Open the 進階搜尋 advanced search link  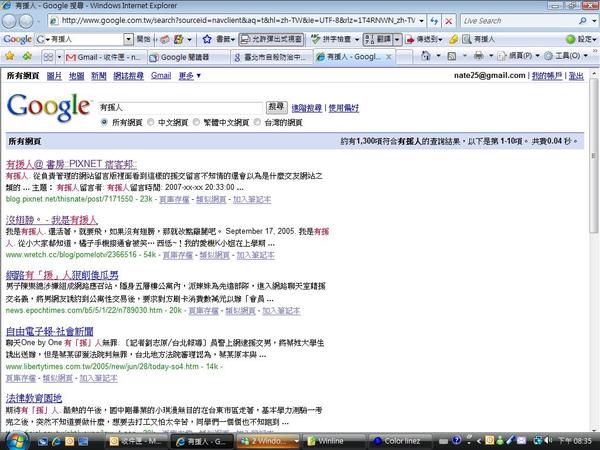tap(307, 108)
